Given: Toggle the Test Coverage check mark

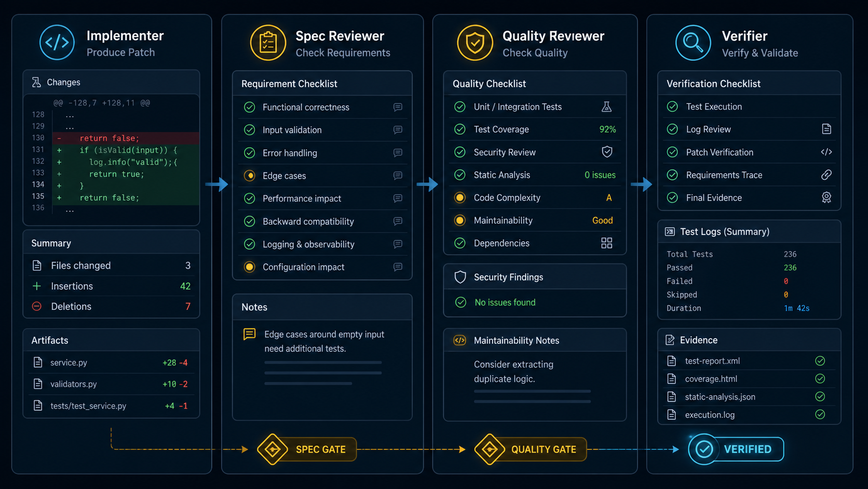Looking at the screenshot, I should tap(460, 129).
